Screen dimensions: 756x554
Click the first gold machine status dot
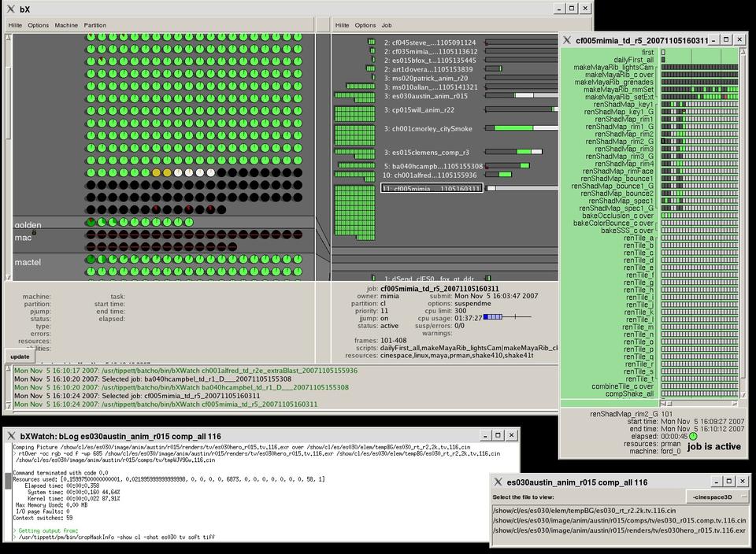click(x=156, y=172)
